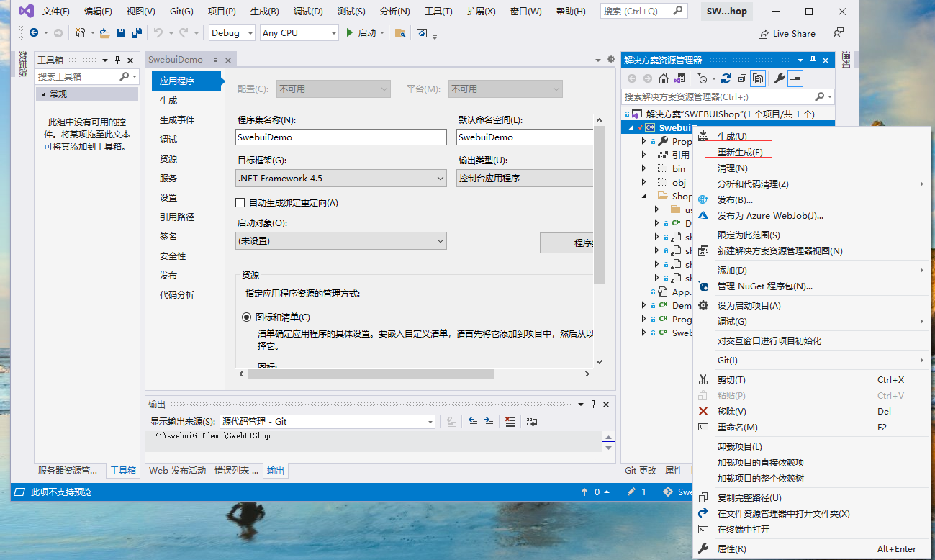Open the Web 发布活动 tab
Image resolution: width=935 pixels, height=560 pixels.
[x=177, y=471]
